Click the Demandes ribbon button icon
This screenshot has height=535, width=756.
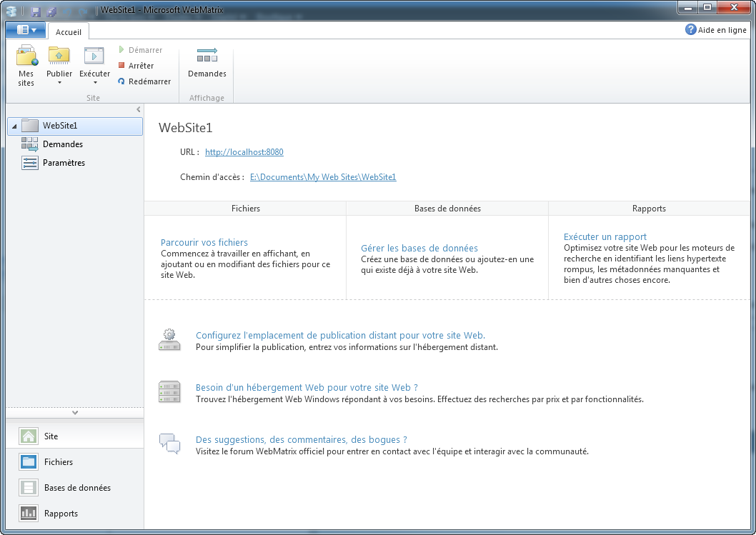click(x=207, y=56)
